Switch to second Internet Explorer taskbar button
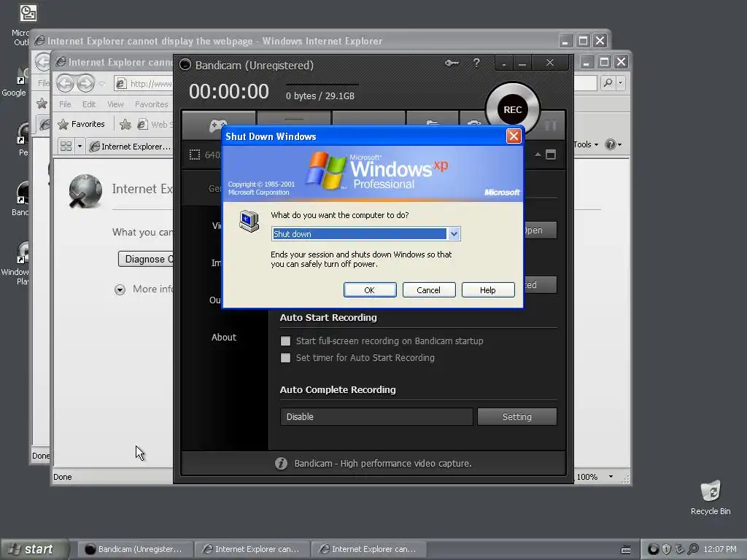The image size is (747, 560). click(x=368, y=549)
